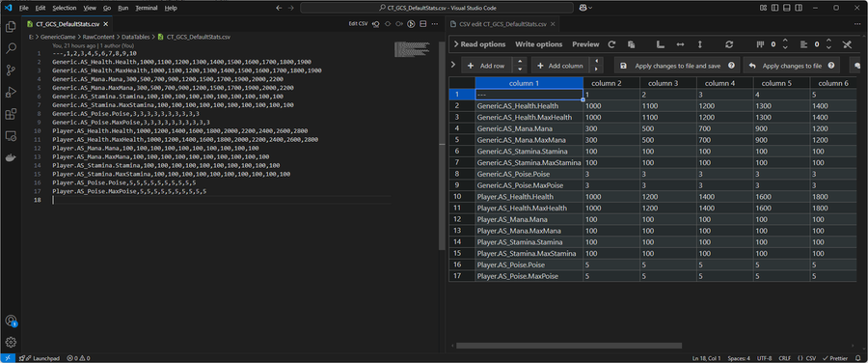Open more actions in left editor group
Screen dimensions: 868x363
tap(435, 24)
